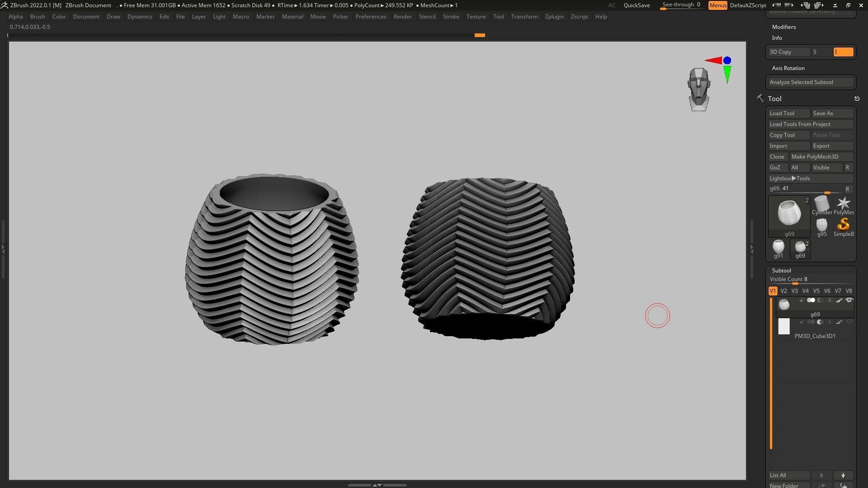Click the XYZ axis indicator
Image resolution: width=868 pixels, height=488 pixels.
[720, 69]
